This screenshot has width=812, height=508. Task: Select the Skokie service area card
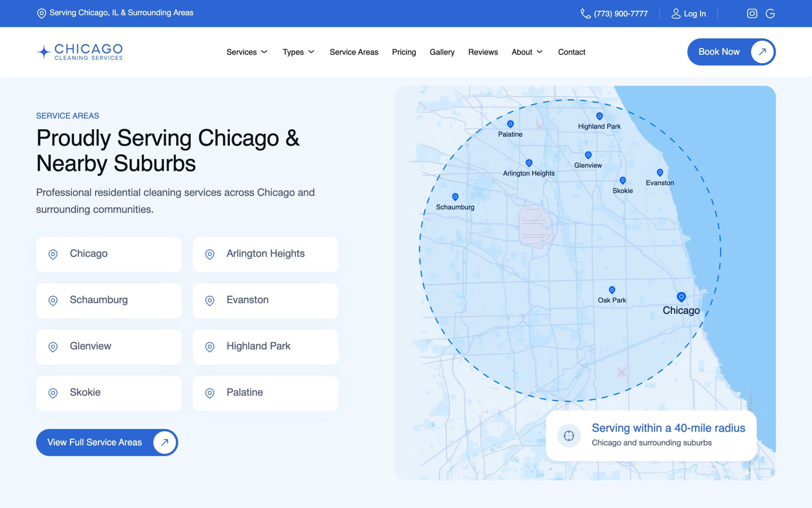click(109, 393)
